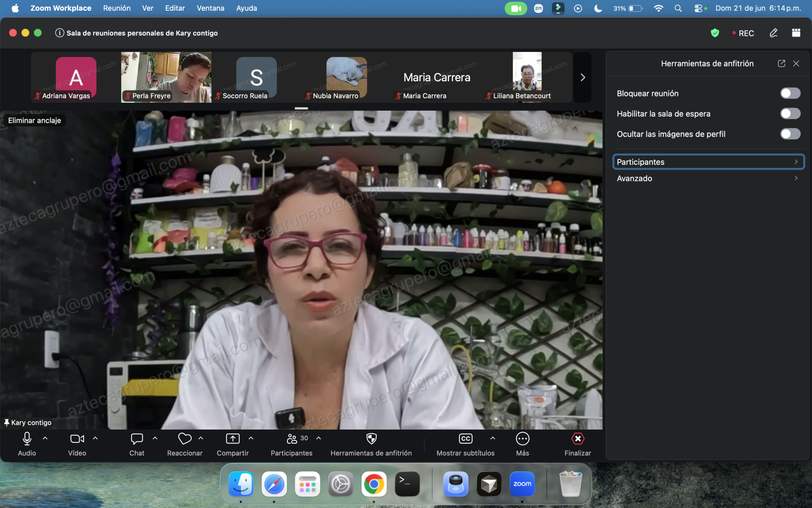Open Wi-Fi menu bar icon
Viewport: 812px width, 508px height.
click(x=658, y=8)
